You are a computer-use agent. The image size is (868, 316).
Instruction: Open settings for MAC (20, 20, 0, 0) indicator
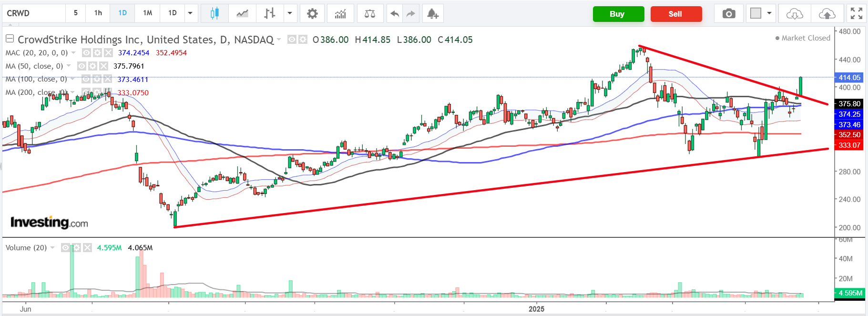97,53
